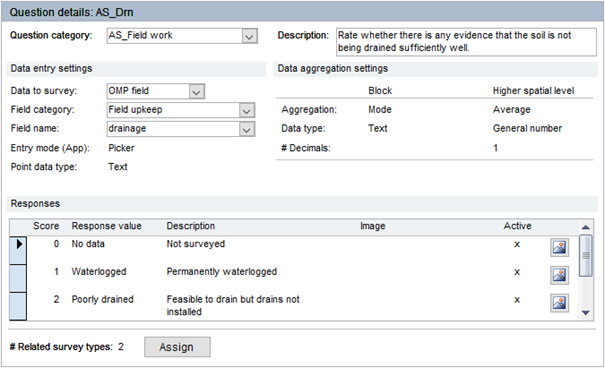Toggle Active mark for Poorly drained row
The height and width of the screenshot is (368, 605).
coord(517,300)
